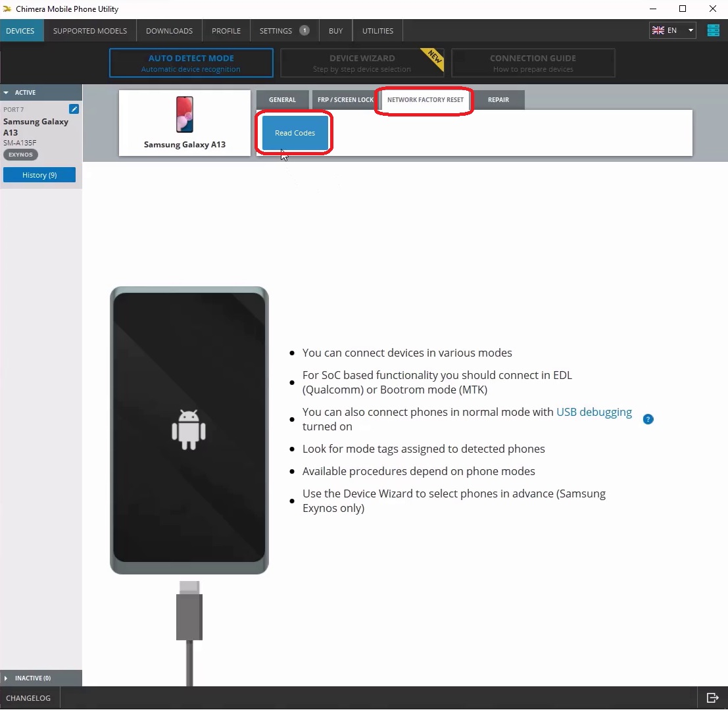Image resolution: width=728 pixels, height=710 pixels.
Task: Click the settings notification badge
Action: pyautogui.click(x=304, y=30)
